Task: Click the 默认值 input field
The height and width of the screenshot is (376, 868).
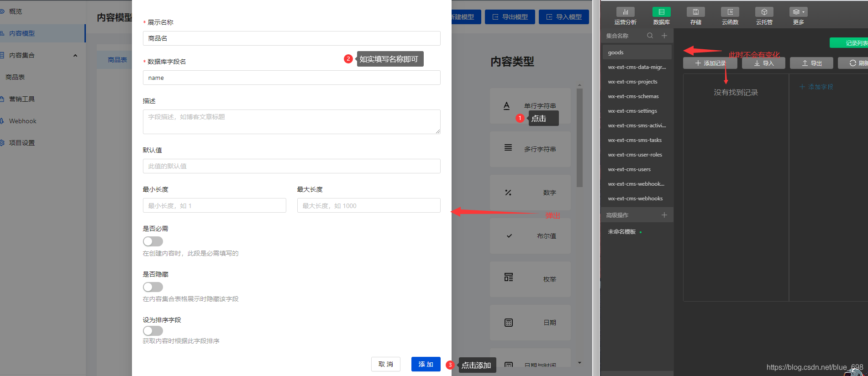Action: pyautogui.click(x=291, y=166)
